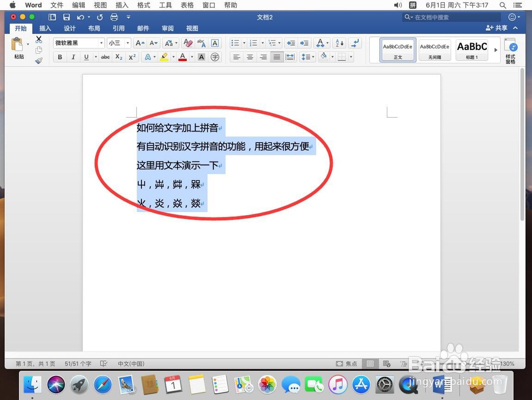Open the Phonetic Guide pinyin icon

201,43
